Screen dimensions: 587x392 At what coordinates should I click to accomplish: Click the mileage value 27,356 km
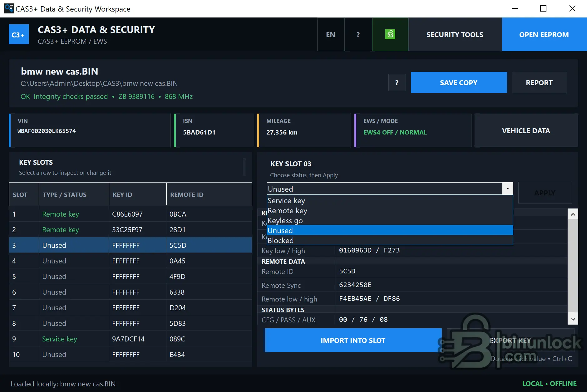click(x=282, y=132)
